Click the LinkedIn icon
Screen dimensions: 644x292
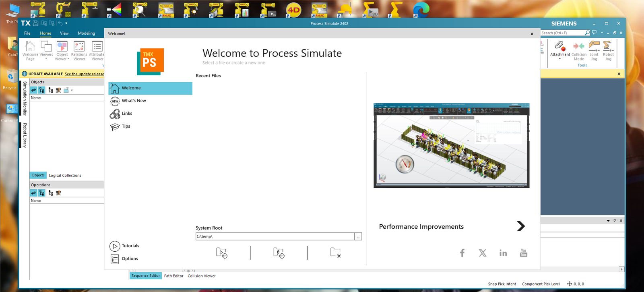503,253
